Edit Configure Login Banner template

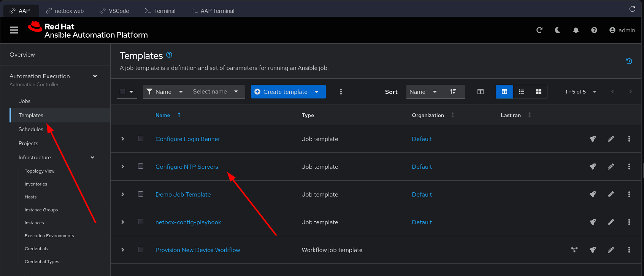click(611, 139)
